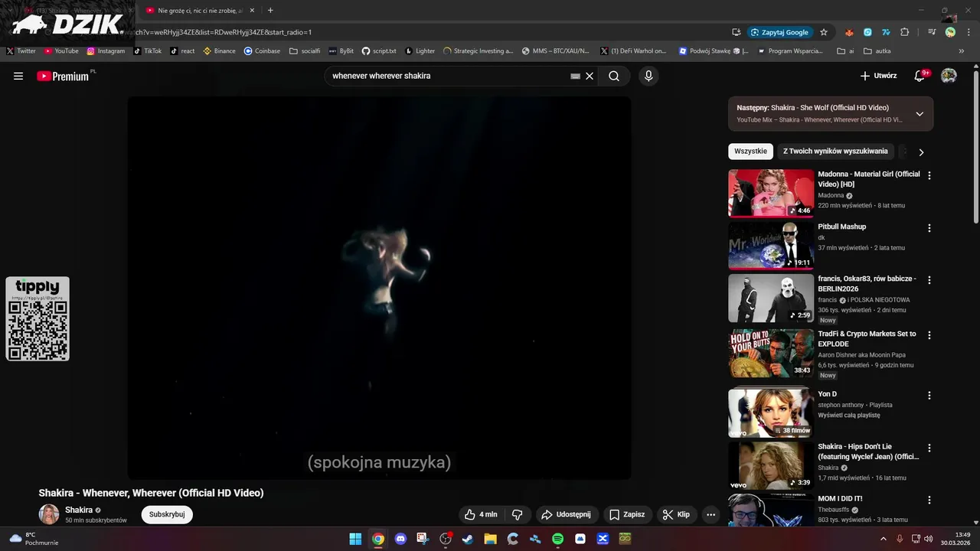
Task: Open socialfi bookmarks folder
Action: click(x=305, y=51)
